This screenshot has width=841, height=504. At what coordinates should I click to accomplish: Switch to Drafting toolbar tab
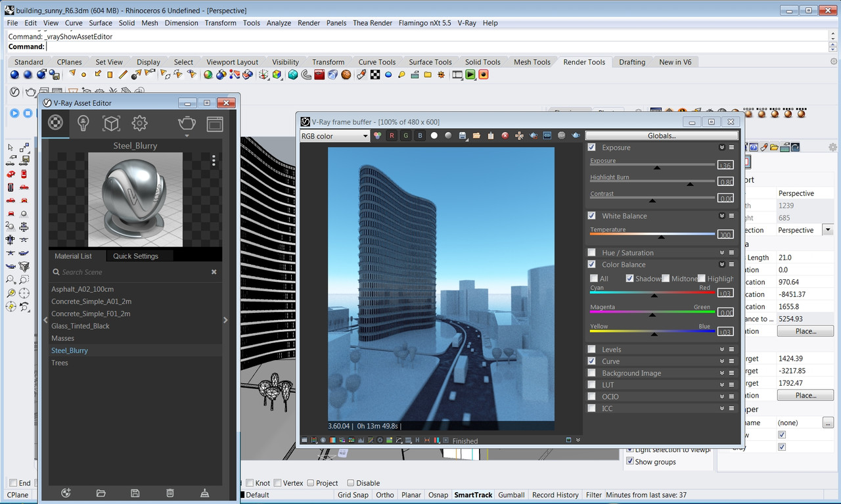pos(632,62)
